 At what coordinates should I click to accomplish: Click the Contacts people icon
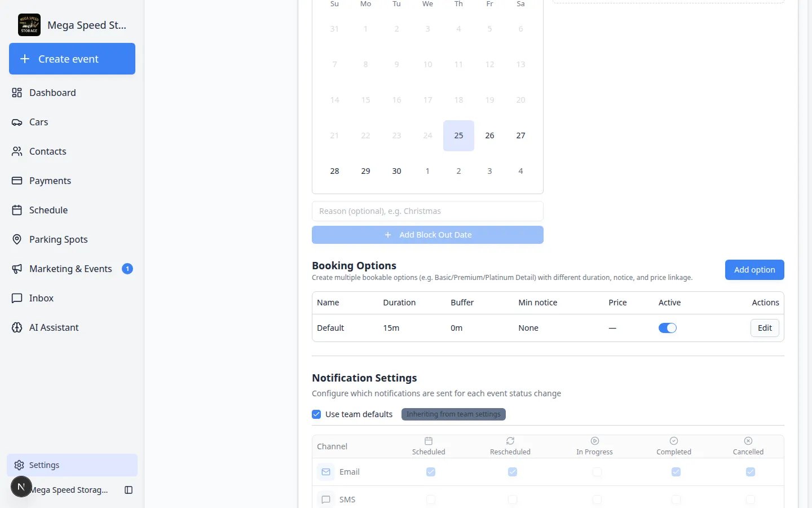tap(17, 151)
